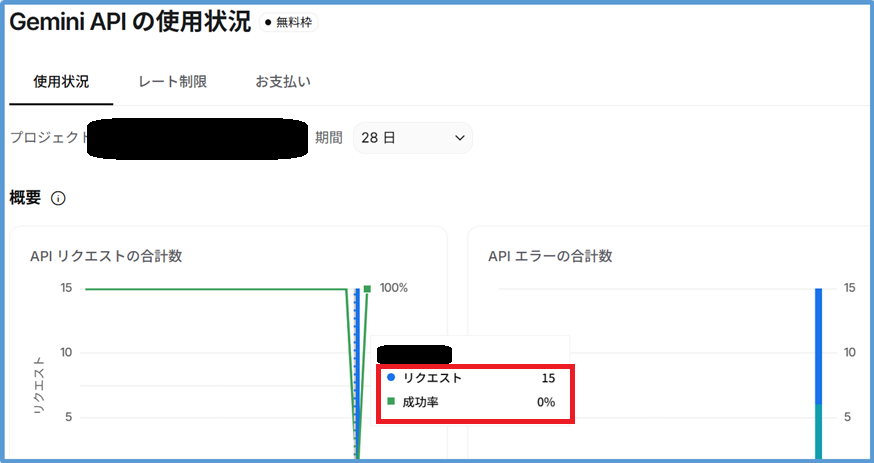Click the teal bar segment in API エラー chart
Image resolution: width=874 pixels, height=463 pixels.
click(x=818, y=432)
